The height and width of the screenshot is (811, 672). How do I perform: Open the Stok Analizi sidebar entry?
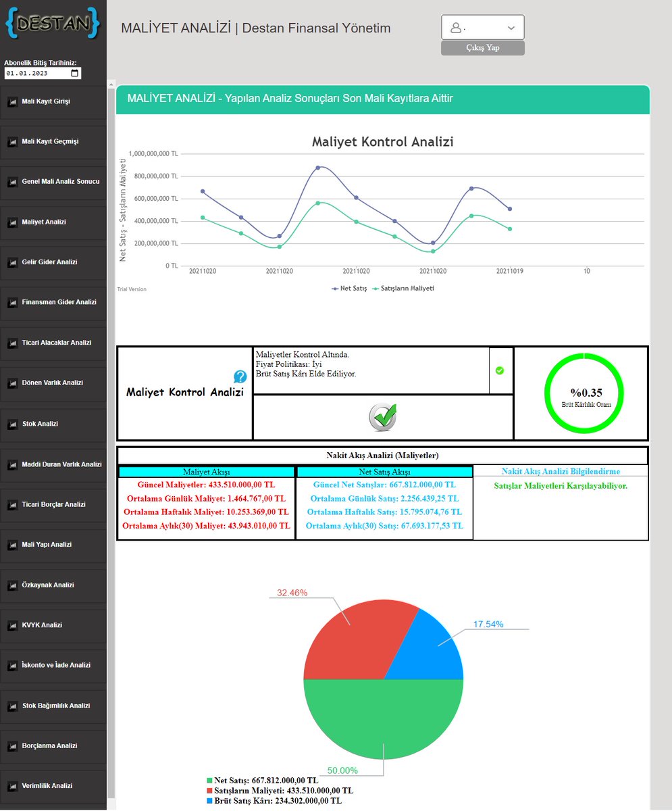point(53,424)
